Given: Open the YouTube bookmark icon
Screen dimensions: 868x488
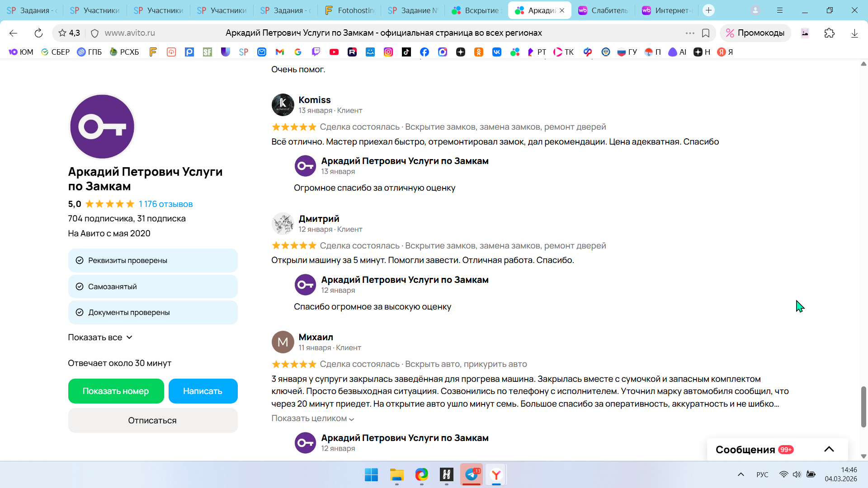Looking at the screenshot, I should (x=334, y=52).
